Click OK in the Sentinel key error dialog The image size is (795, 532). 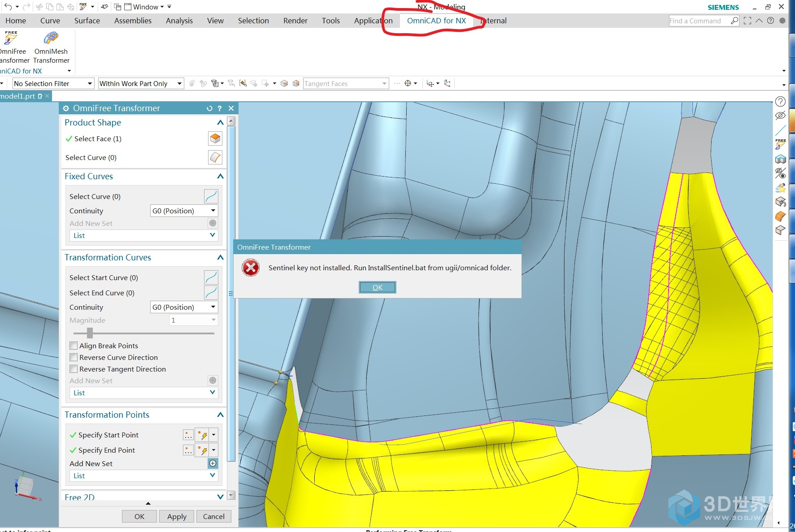(378, 287)
